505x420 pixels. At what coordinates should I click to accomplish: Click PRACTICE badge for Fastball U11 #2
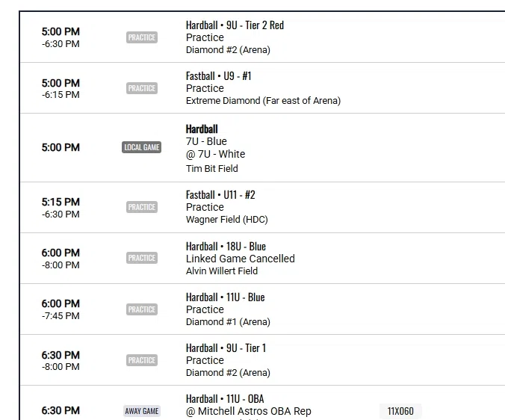(141, 207)
